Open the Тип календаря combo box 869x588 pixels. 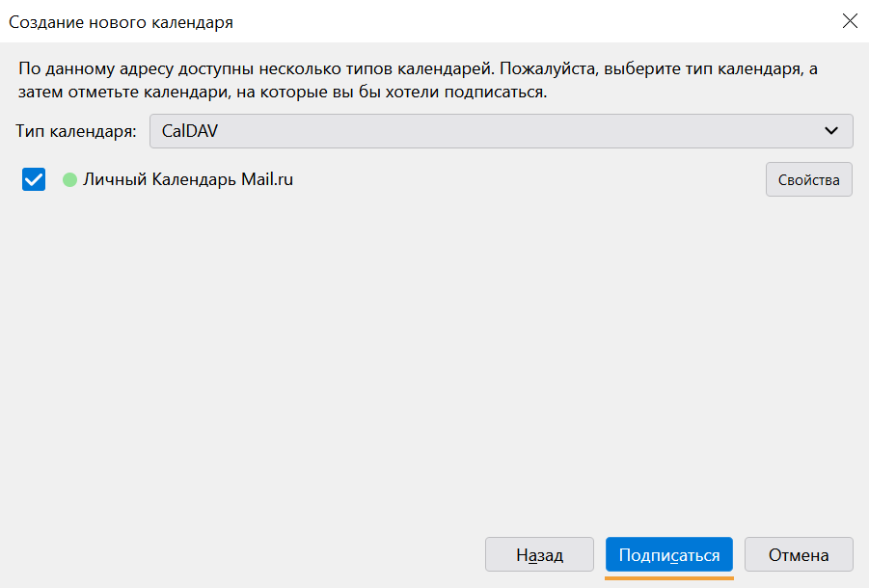[501, 131]
